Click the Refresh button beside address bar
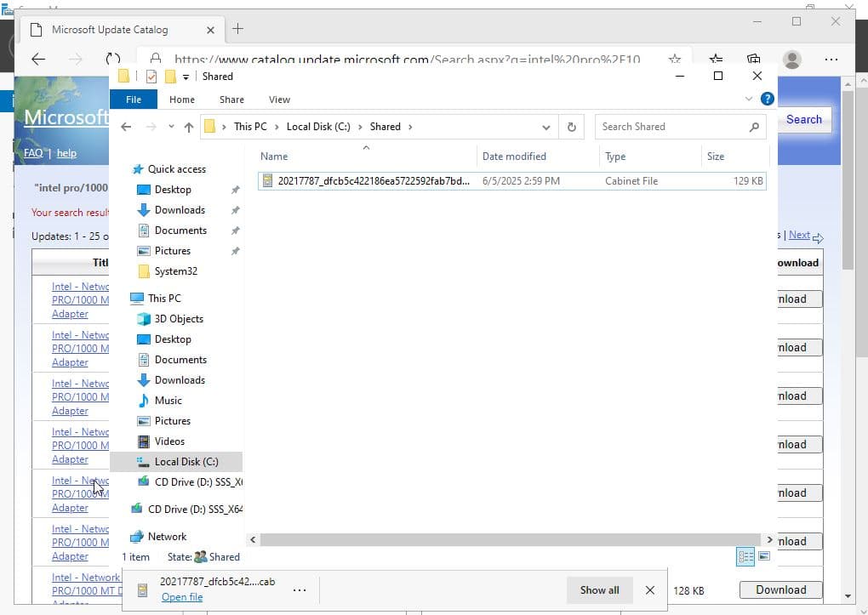The height and width of the screenshot is (615, 868). [571, 127]
